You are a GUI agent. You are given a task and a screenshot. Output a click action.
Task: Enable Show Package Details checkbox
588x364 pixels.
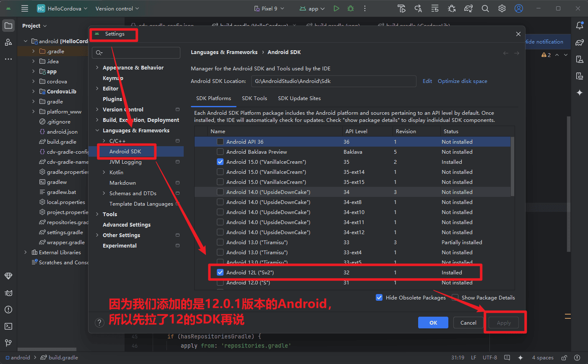(x=455, y=298)
